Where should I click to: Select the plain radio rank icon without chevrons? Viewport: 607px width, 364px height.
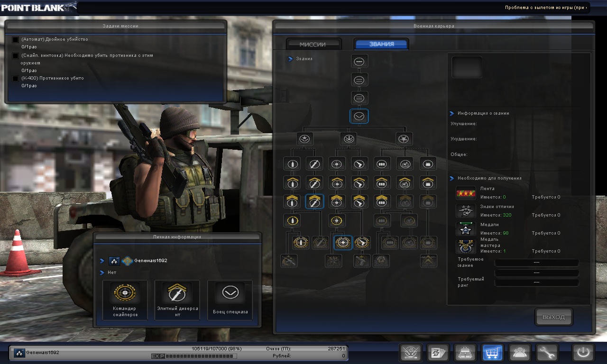click(405, 164)
